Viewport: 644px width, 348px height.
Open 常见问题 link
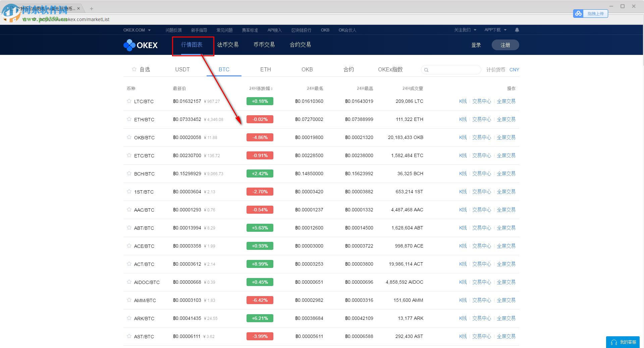(x=225, y=30)
